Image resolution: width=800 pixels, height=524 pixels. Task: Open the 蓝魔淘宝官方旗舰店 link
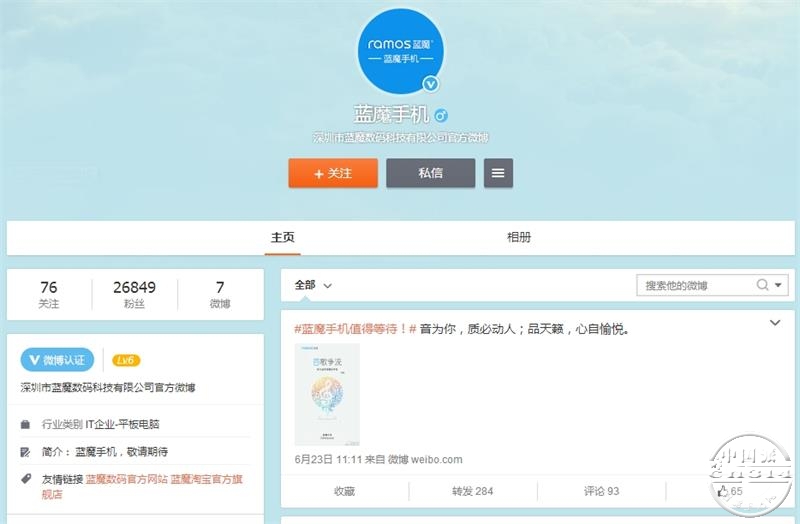coord(142,487)
